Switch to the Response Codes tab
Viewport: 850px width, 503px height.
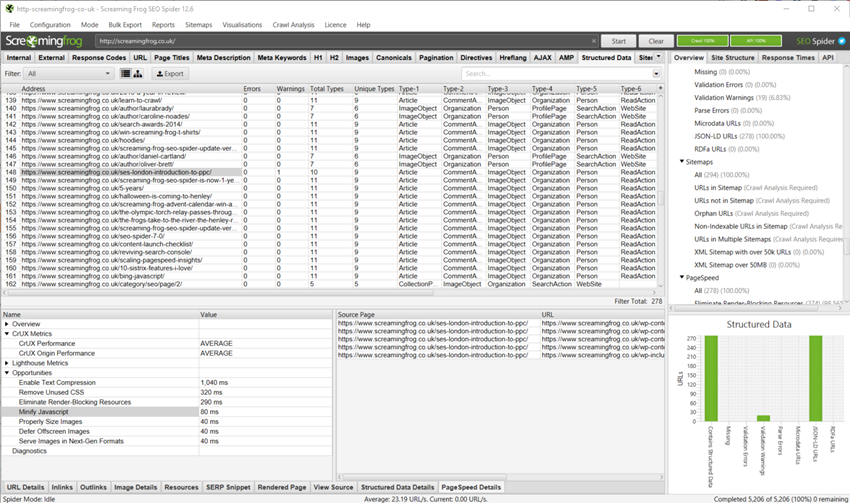point(99,58)
